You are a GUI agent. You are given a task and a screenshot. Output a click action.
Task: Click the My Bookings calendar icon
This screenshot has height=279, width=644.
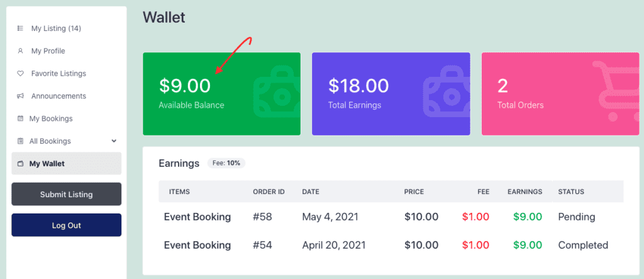click(x=19, y=118)
